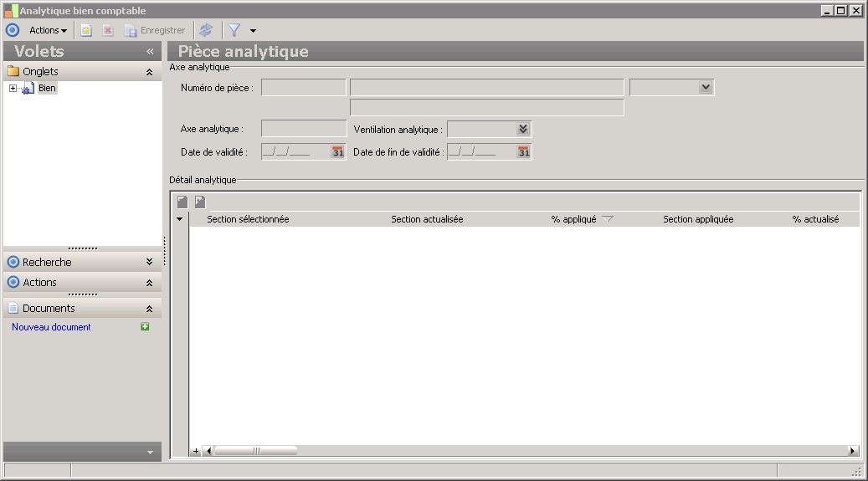868x481 pixels.
Task: Click the filter funnel icon
Action: tap(234, 30)
